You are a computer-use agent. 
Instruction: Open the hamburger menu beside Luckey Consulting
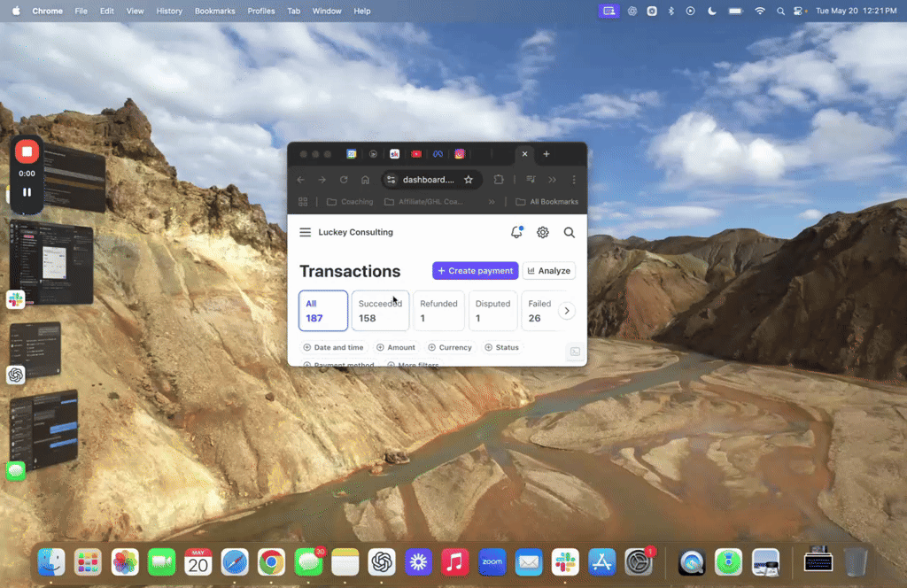pos(305,232)
